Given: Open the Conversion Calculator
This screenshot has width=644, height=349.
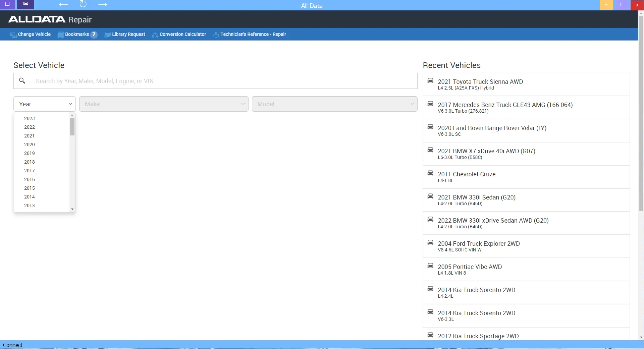Looking at the screenshot, I should point(179,34).
